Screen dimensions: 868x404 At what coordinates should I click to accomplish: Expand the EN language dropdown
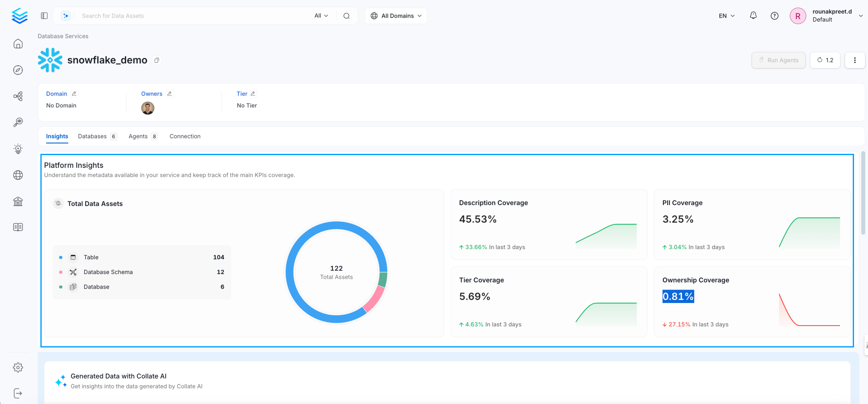coord(726,16)
